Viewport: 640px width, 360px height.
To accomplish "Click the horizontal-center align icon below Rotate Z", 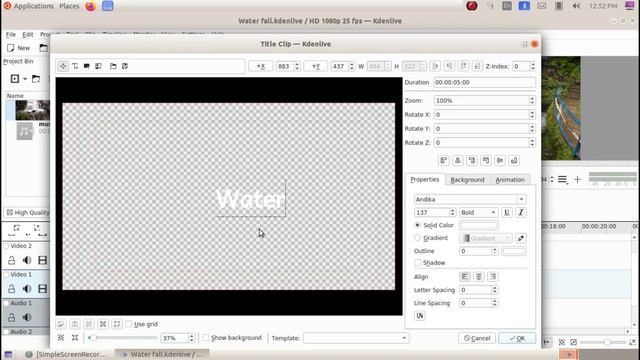I will point(458,160).
